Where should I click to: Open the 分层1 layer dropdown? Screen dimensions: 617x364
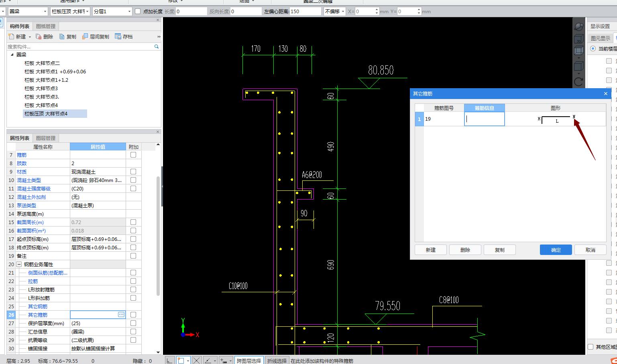[x=112, y=11]
